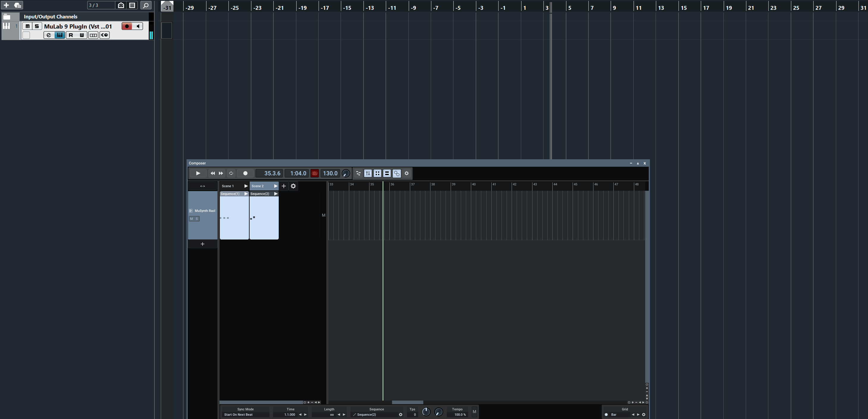Open scene settings gear next to plus
Viewport: 868px width, 419px height.
click(293, 186)
